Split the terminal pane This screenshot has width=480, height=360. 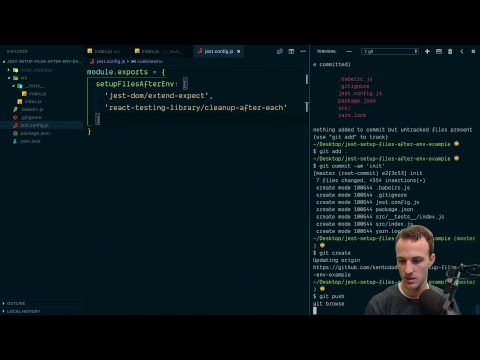439,51
